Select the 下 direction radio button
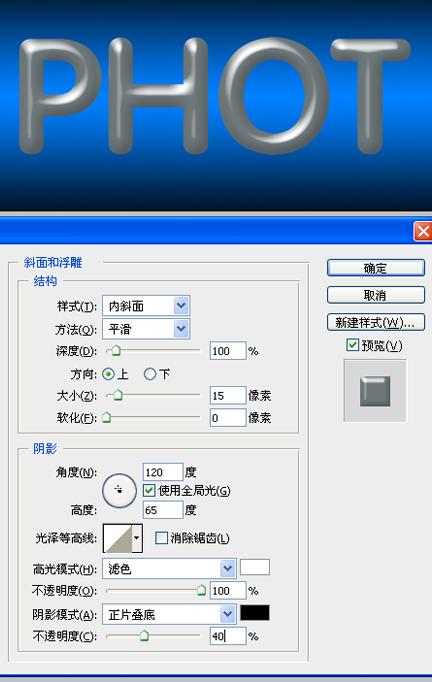The image size is (432, 682). click(150, 374)
